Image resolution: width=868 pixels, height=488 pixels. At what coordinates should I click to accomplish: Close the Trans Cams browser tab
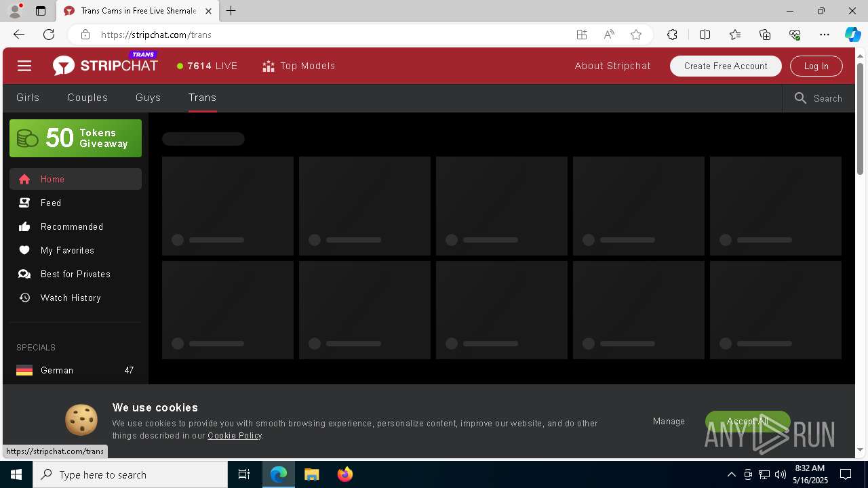coord(208,11)
